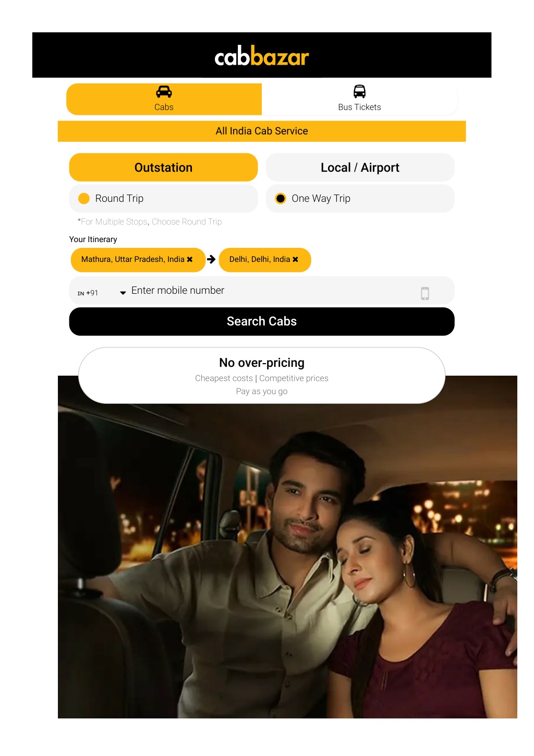Image resolution: width=534 pixels, height=756 pixels.
Task: Click the bus icon above Bus Tickets
Action: tap(359, 92)
